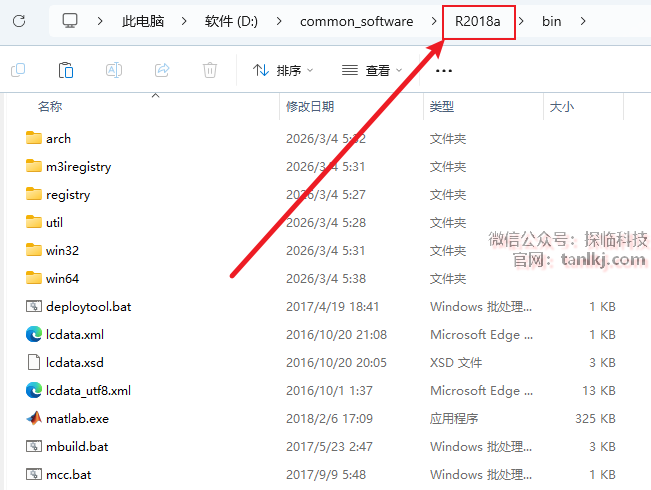Expand chevron after R2018a breadcrumb
This screenshot has height=490, width=651.
[521, 21]
